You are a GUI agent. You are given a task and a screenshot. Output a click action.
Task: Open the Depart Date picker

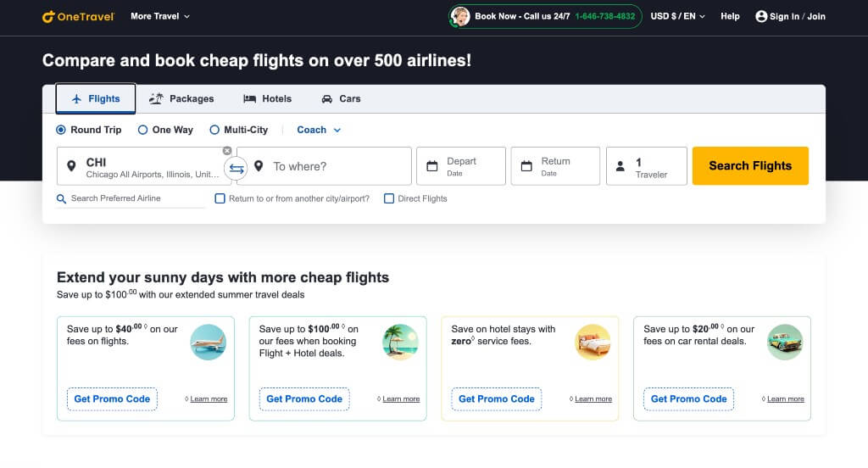click(x=461, y=166)
